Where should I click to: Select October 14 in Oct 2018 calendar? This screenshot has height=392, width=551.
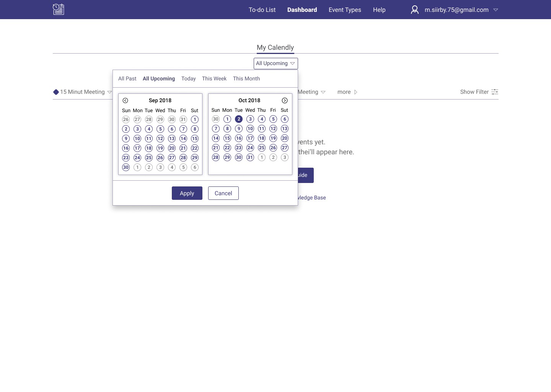click(x=216, y=138)
